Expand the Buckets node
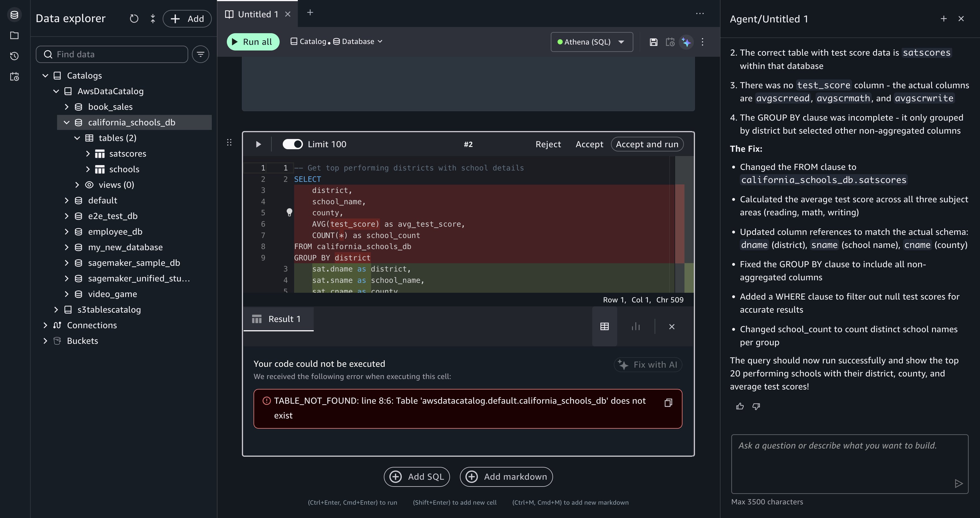The height and width of the screenshot is (518, 980). pos(45,341)
